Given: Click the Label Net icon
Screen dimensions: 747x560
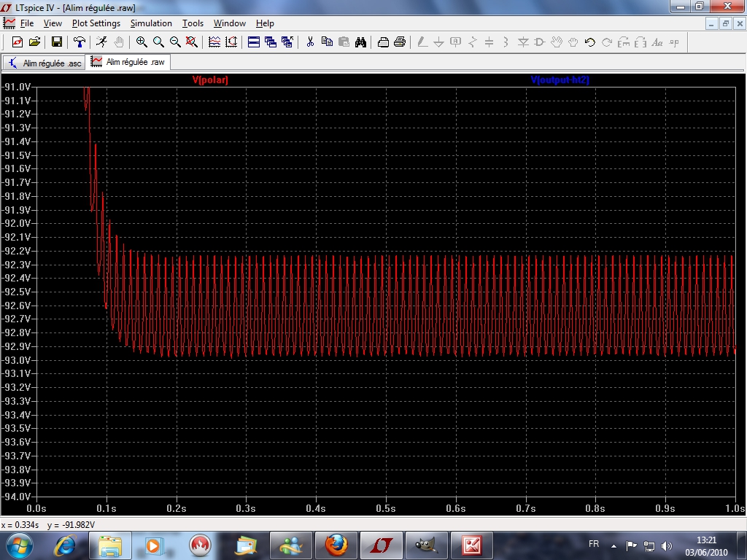Looking at the screenshot, I should tap(455, 42).
